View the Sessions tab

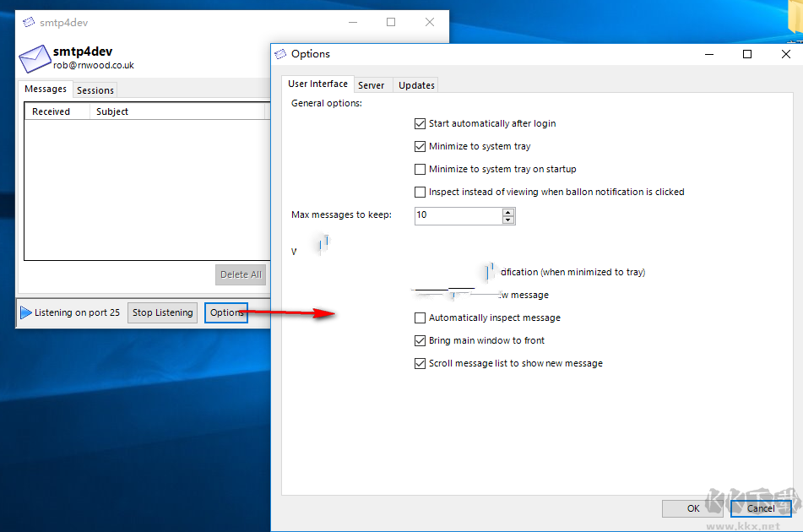tap(95, 90)
